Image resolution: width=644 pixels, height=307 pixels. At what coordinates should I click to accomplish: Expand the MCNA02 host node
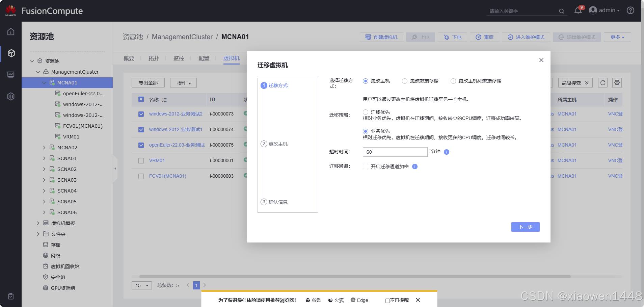[44, 148]
